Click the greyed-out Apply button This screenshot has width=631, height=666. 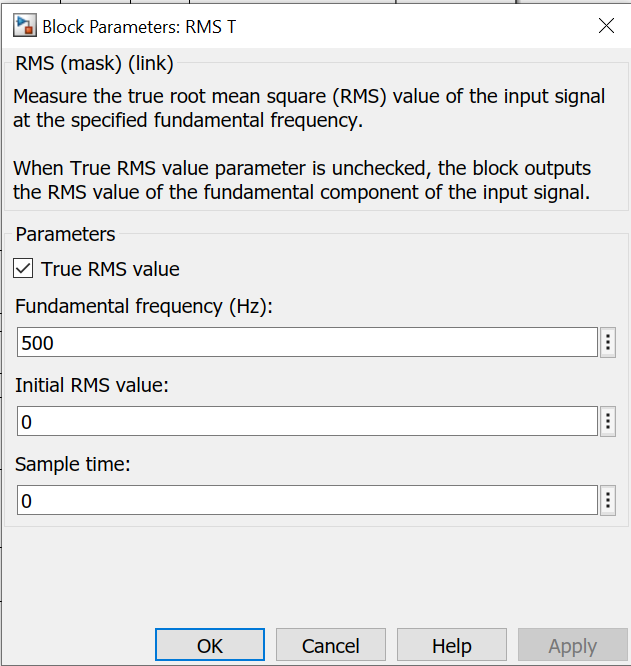572,645
